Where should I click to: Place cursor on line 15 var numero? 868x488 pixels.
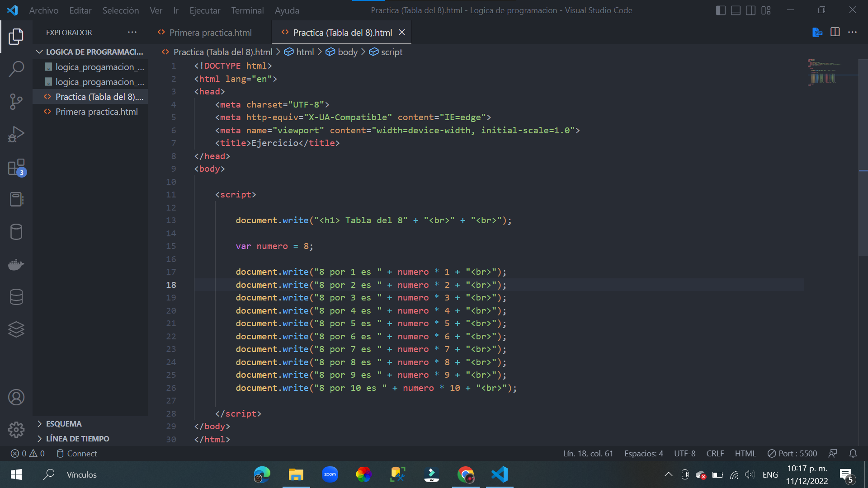[x=274, y=246]
